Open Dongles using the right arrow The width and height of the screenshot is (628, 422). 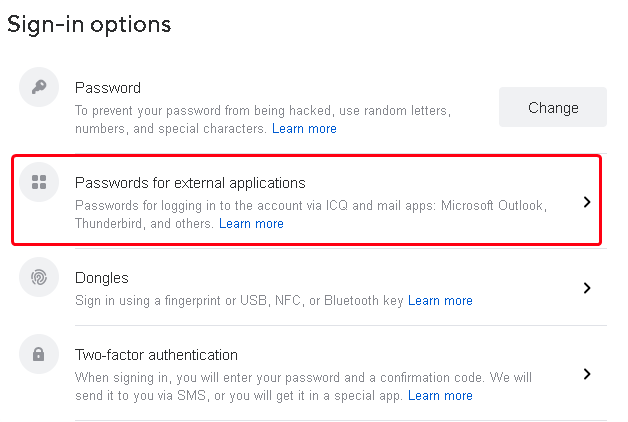(587, 288)
